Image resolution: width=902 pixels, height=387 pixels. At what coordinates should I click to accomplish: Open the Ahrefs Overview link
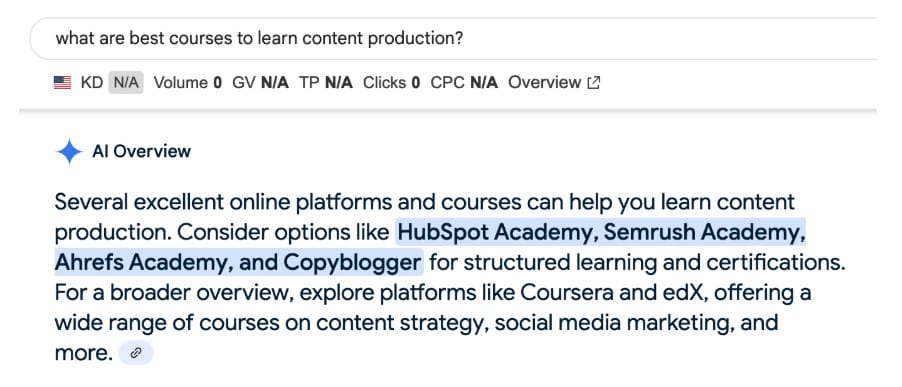pyautogui.click(x=554, y=83)
